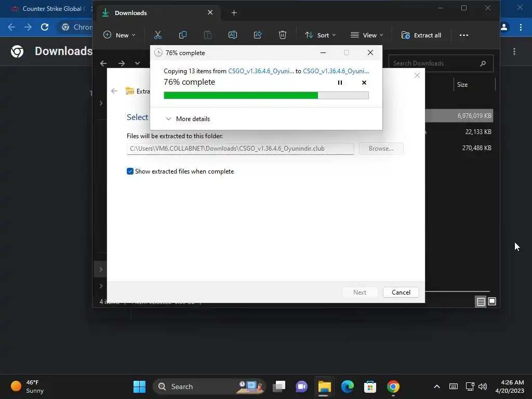Open the Chrome three-dot menu
Image resolution: width=532 pixels, height=399 pixels.
[521, 27]
